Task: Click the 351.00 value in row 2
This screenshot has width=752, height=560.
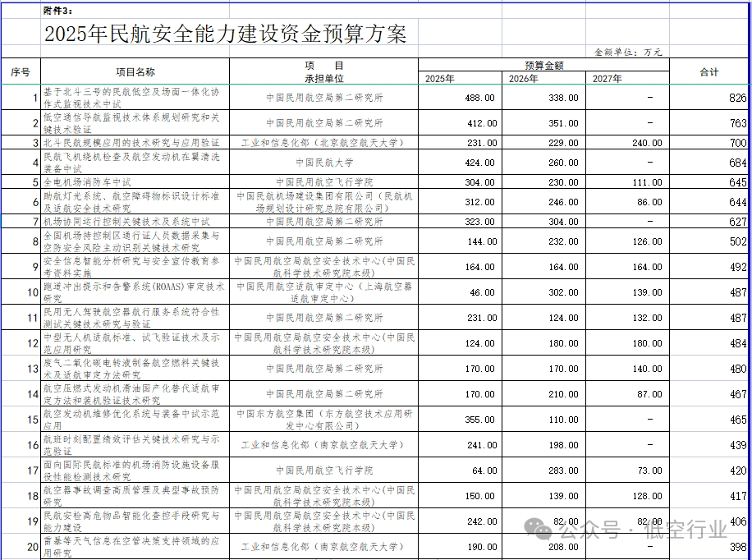Action: pyautogui.click(x=543, y=123)
